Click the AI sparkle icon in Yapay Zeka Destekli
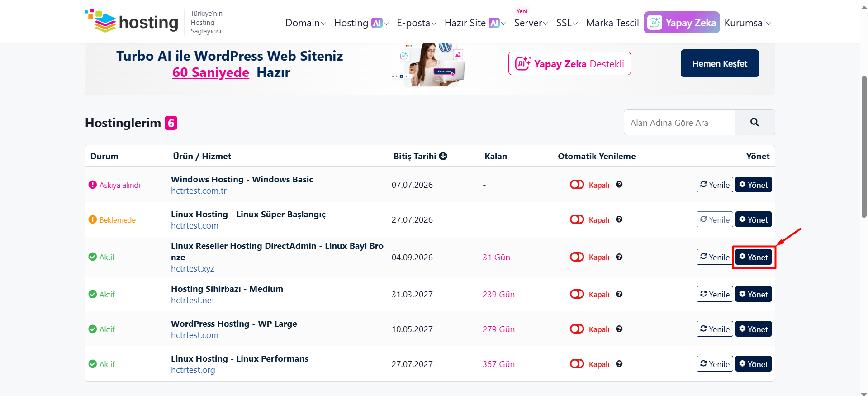868x396 pixels. point(523,63)
